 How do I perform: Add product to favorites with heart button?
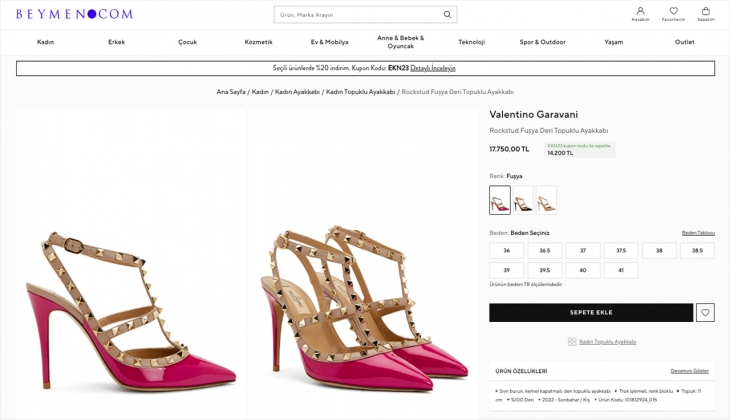(705, 313)
